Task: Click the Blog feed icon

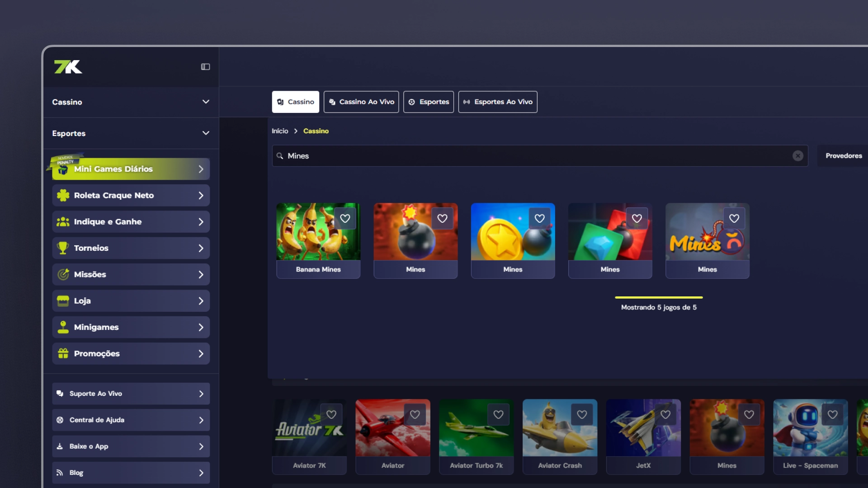Action: pyautogui.click(x=60, y=473)
